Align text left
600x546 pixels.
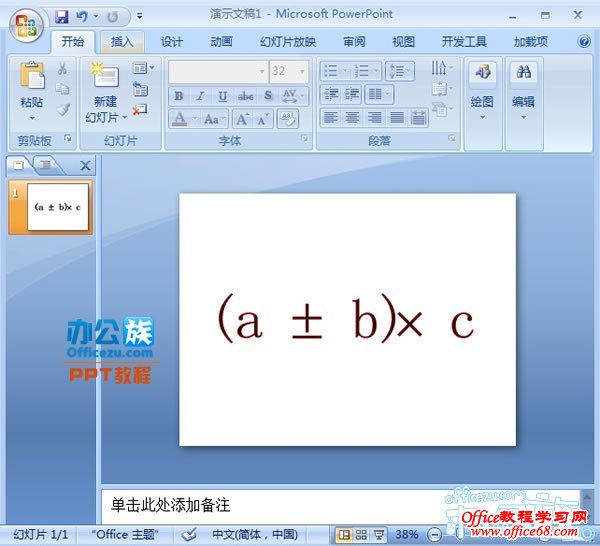point(331,117)
